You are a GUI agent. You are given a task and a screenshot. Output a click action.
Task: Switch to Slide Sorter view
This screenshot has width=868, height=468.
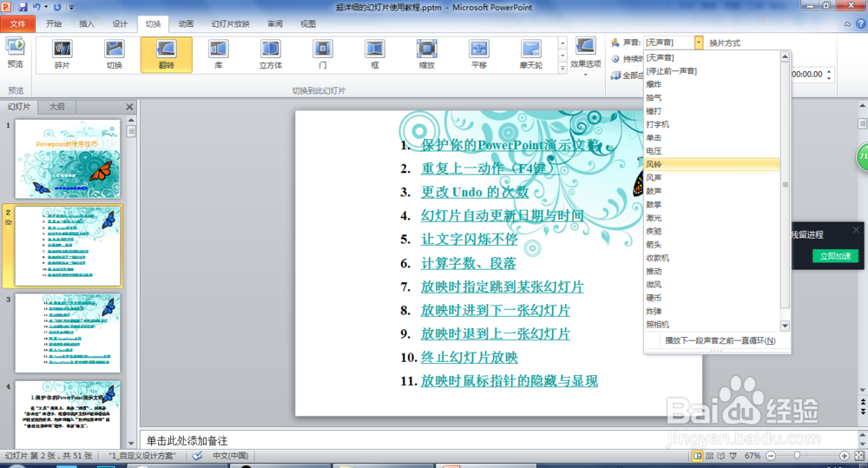[x=709, y=456]
